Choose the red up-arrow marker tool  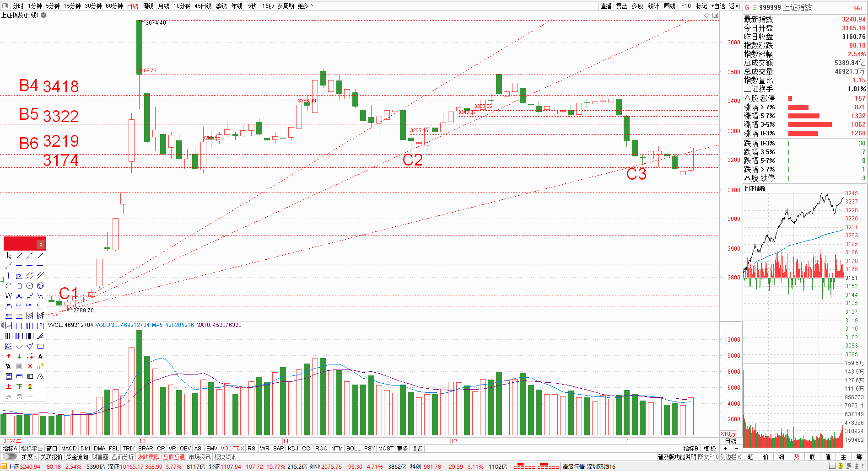[x=9, y=356]
